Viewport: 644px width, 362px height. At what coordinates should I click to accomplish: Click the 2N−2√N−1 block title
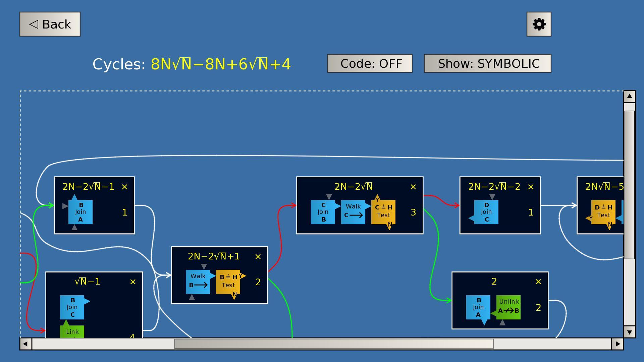pyautogui.click(x=88, y=187)
